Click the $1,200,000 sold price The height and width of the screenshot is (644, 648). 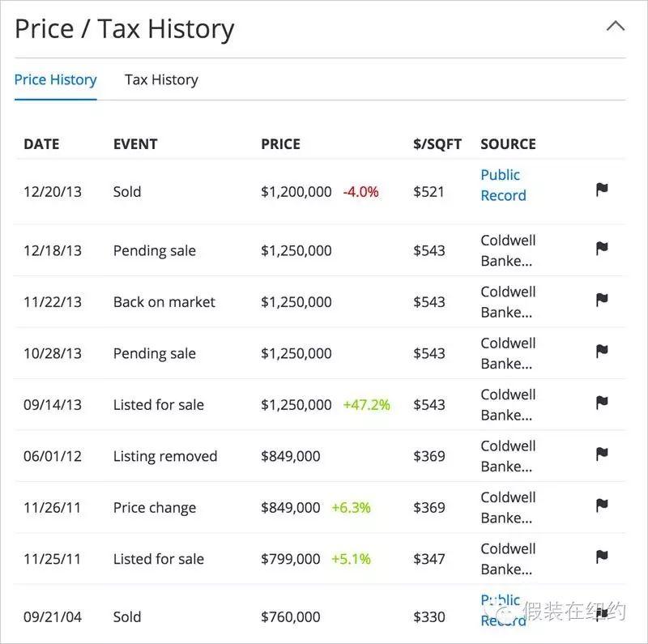click(296, 192)
